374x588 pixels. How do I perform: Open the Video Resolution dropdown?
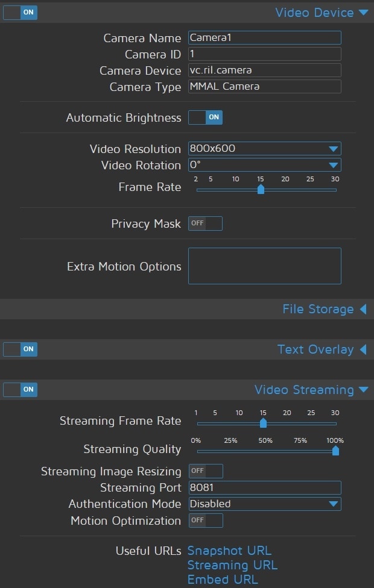(x=265, y=149)
